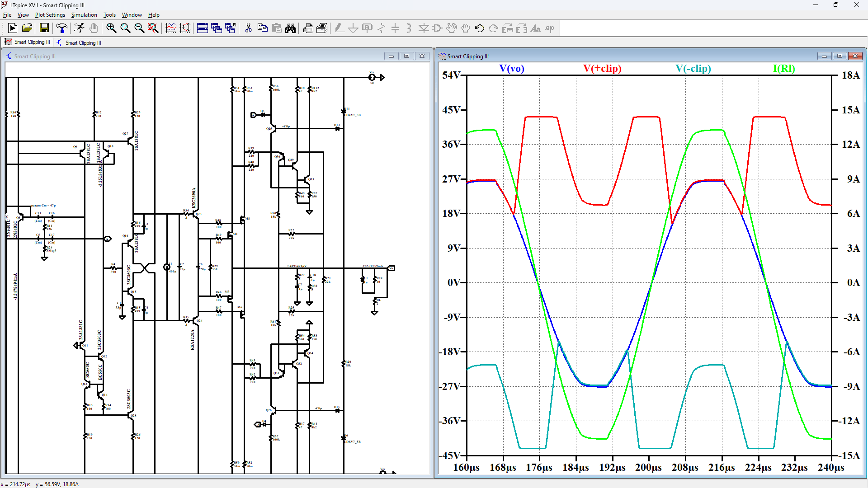This screenshot has width=868, height=488.
Task: Open a file with the folder icon
Action: click(27, 28)
